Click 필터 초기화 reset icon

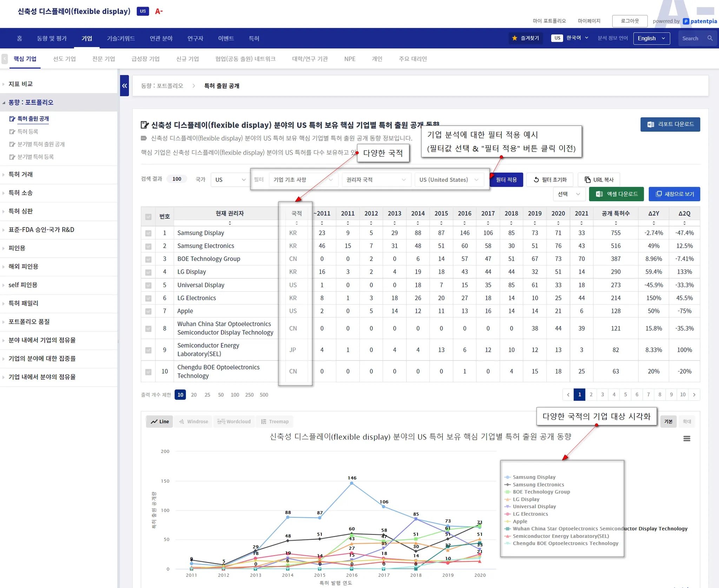click(x=536, y=180)
